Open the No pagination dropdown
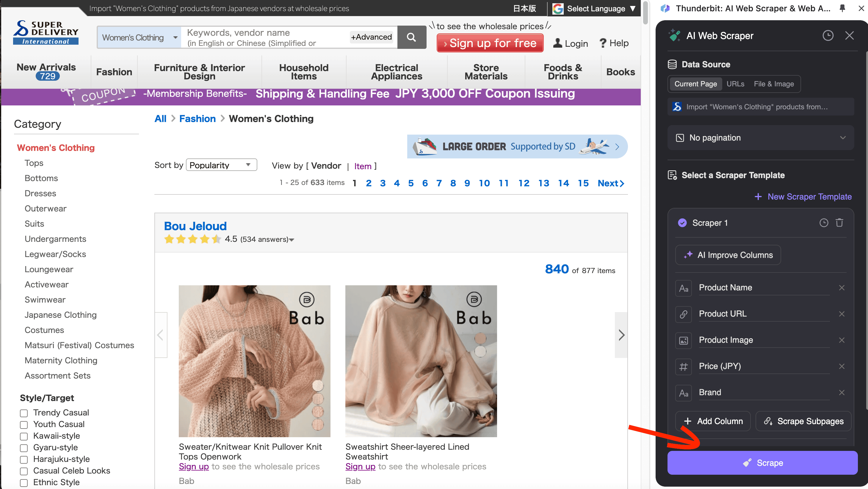 coord(761,138)
